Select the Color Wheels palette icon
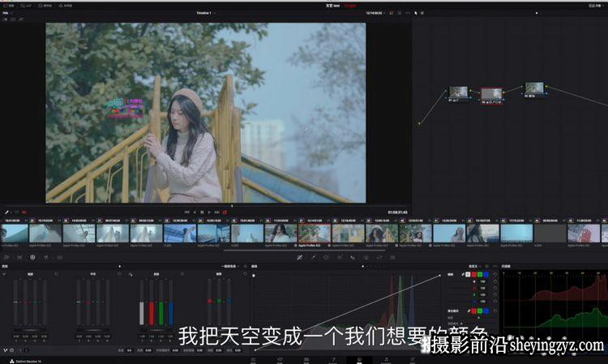Viewport: 608px width, 364px height. coord(32,257)
